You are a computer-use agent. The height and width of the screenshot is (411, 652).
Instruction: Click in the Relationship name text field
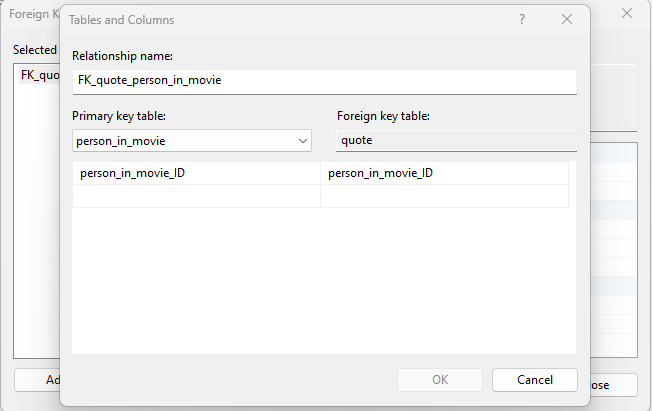324,81
